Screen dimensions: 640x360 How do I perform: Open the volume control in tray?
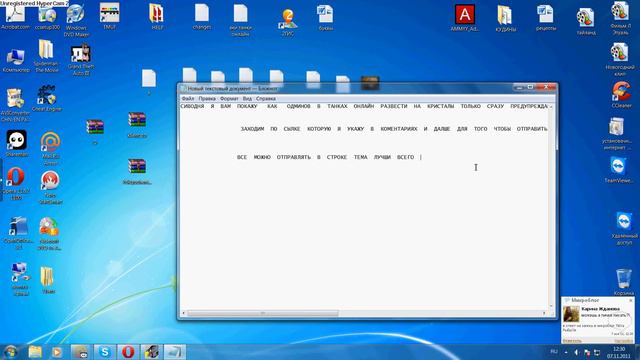coord(577,352)
